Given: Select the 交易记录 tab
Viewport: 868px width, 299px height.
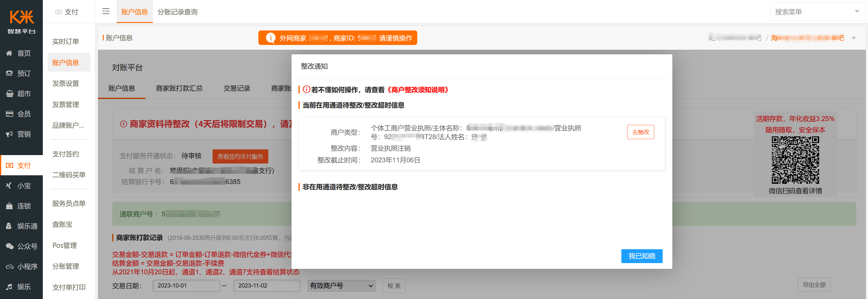Looking at the screenshot, I should coord(237,88).
